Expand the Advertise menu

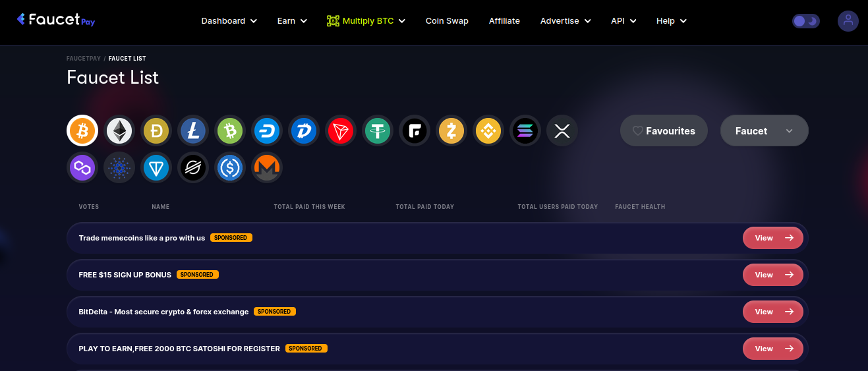(565, 21)
